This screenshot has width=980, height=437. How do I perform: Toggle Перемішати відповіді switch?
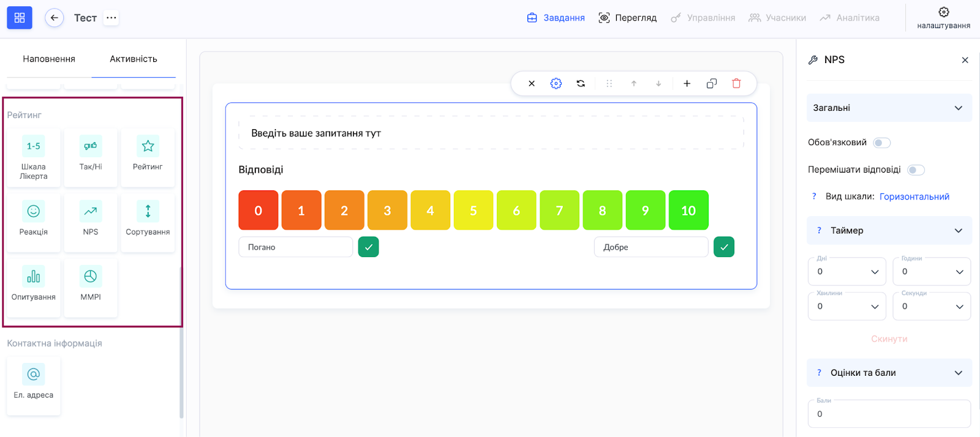(x=916, y=170)
